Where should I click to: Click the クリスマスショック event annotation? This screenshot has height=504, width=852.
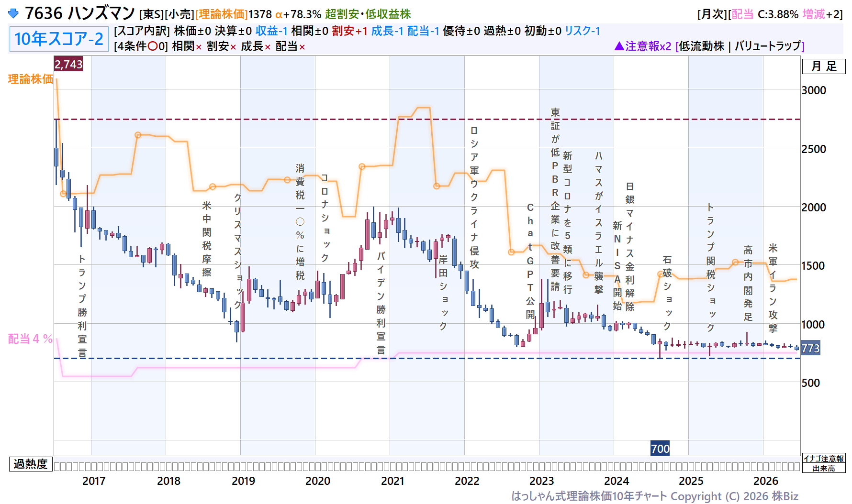click(238, 251)
